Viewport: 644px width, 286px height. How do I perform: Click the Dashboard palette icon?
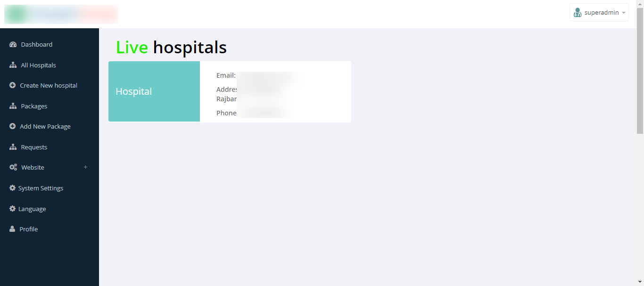(13, 44)
